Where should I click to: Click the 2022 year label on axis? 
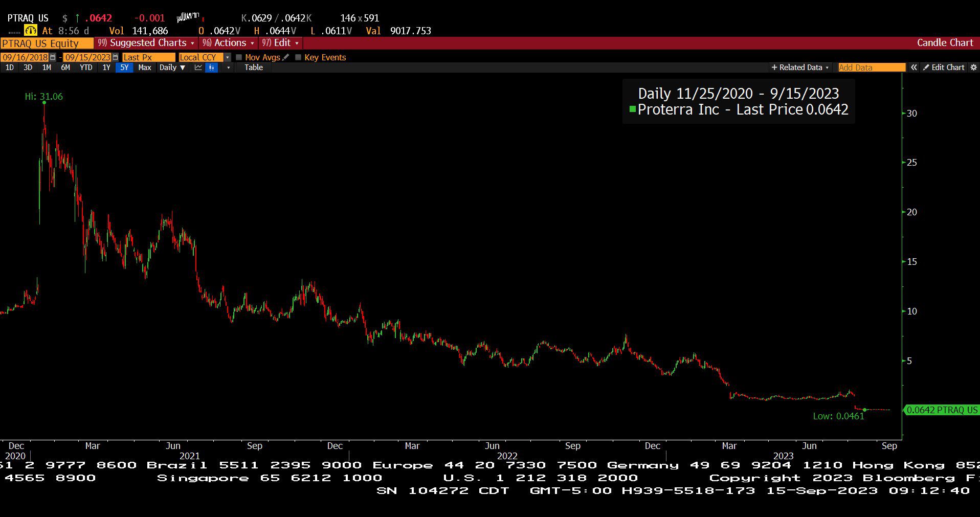pyautogui.click(x=507, y=456)
